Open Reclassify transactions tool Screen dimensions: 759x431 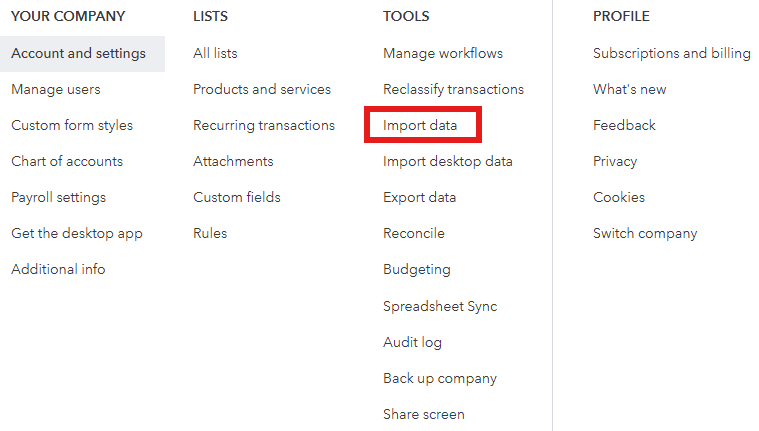[453, 89]
